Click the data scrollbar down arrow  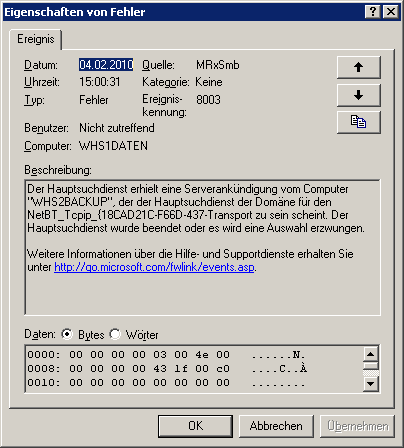tap(371, 384)
